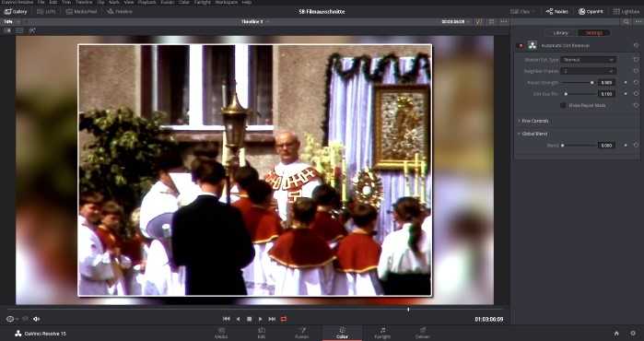Switch to Lightbox view
The width and height of the screenshot is (644, 341).
(626, 11)
